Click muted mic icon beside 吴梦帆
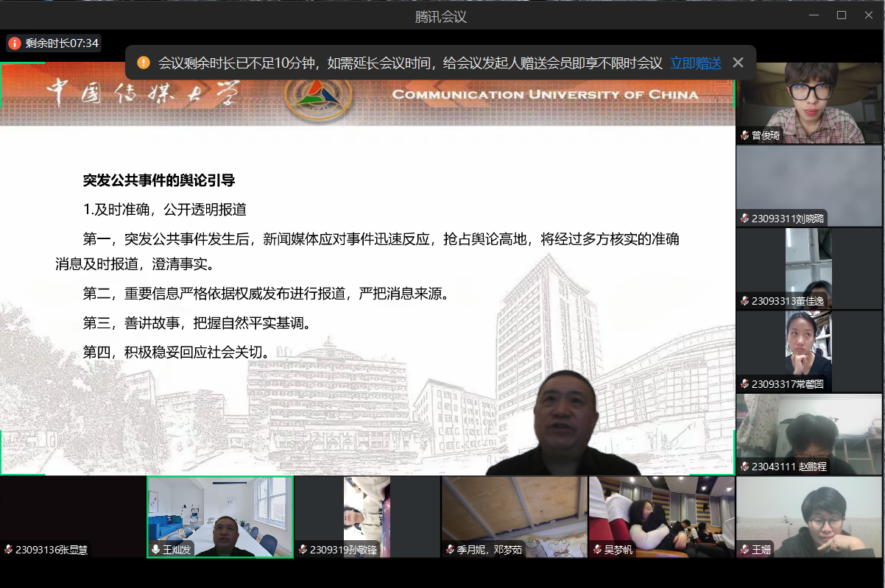The image size is (885, 588). 597,550
